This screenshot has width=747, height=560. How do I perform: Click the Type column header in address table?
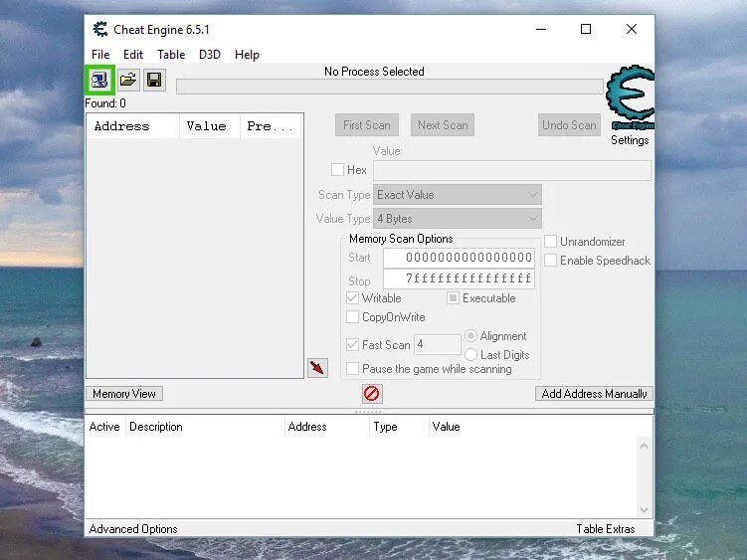[x=399, y=427]
